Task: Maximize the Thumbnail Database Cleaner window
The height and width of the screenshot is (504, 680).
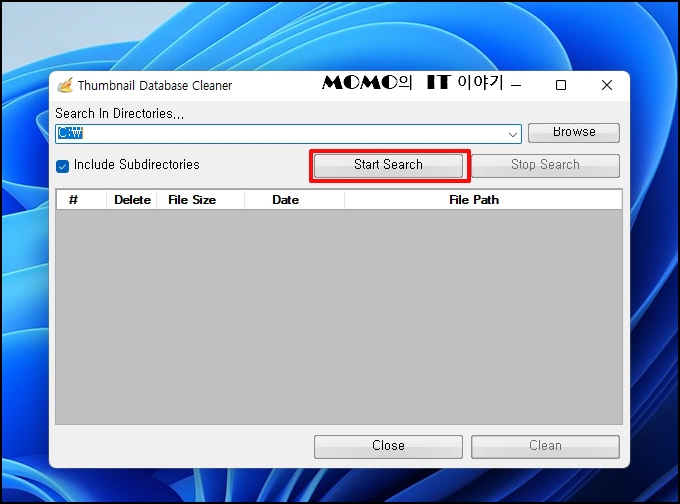Action: point(561,85)
